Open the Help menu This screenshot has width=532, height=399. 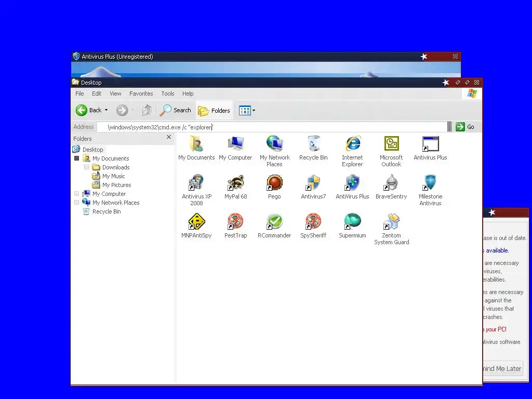pyautogui.click(x=188, y=94)
